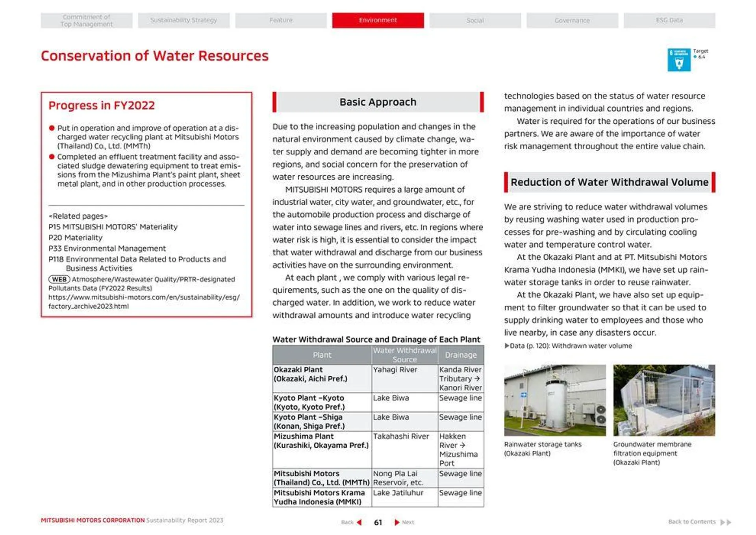Open related page P118 Environmental Data
The image size is (756, 535).
(x=137, y=264)
